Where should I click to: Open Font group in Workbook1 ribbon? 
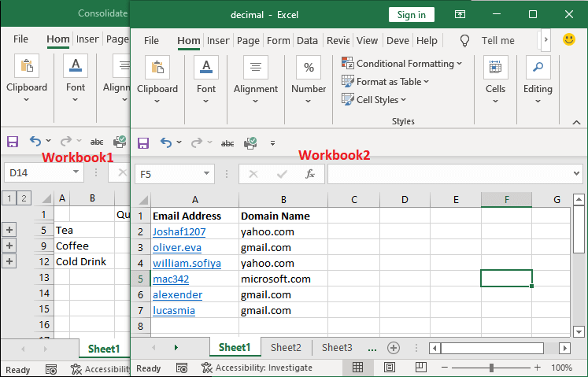[76, 79]
